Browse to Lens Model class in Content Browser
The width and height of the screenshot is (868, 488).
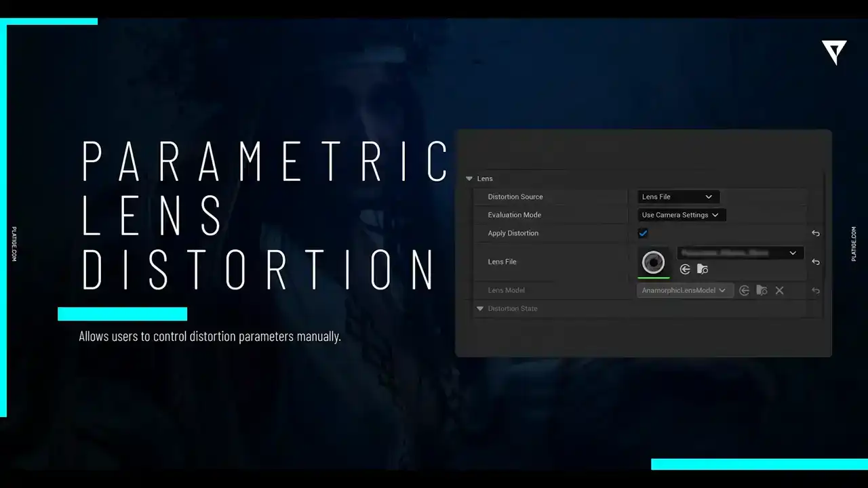[762, 290]
